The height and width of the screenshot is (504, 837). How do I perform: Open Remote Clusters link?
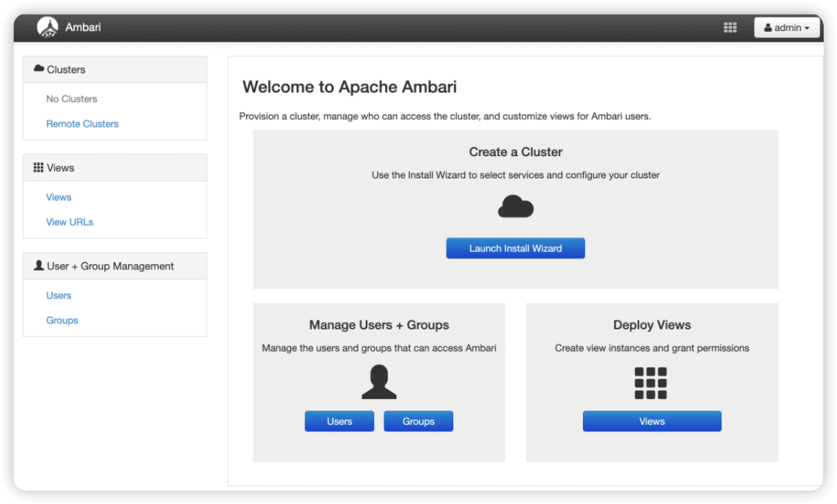[x=82, y=124]
